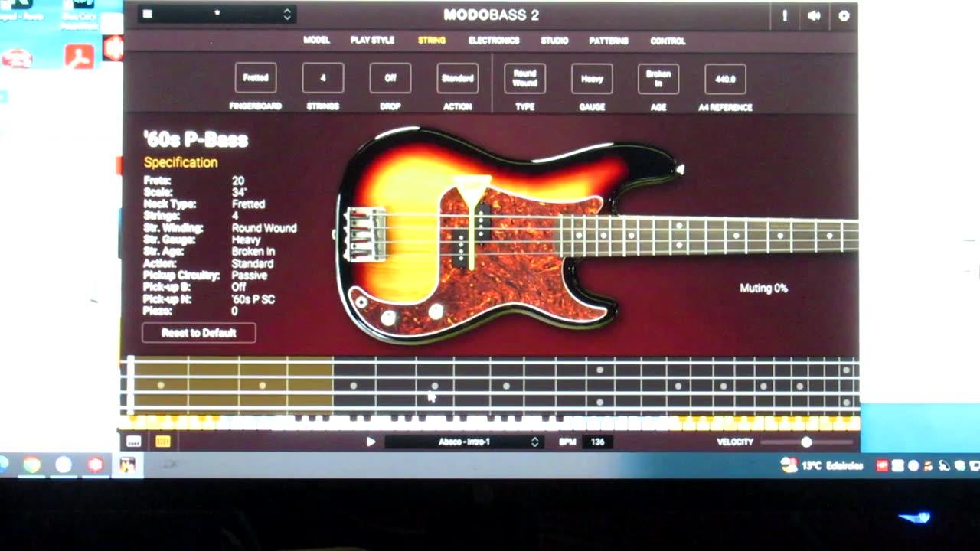Click the MODO BASS taskbar icon
Image resolution: width=980 pixels, height=551 pixels.
point(127,465)
